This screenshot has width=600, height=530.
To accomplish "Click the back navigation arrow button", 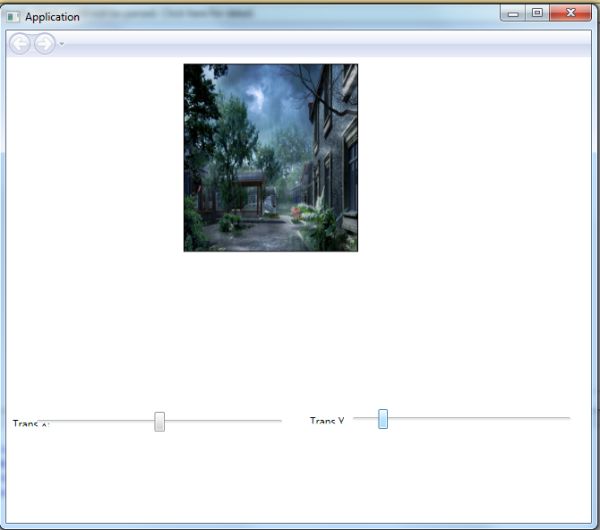I will point(20,44).
